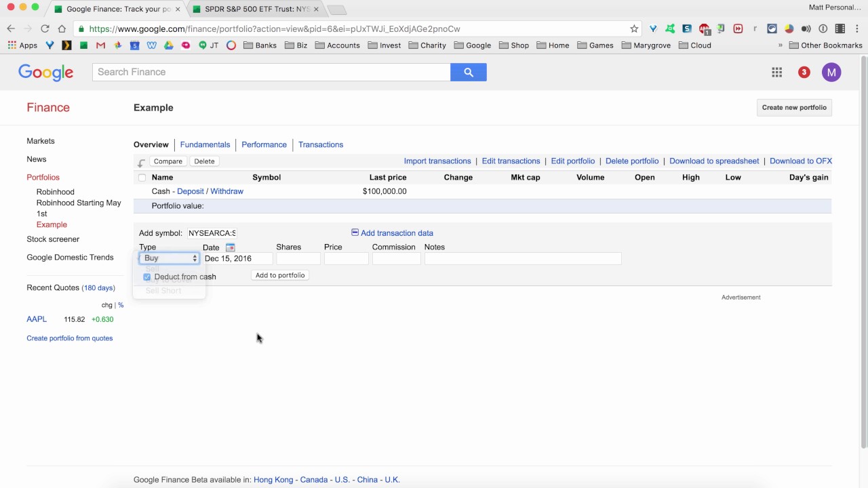
Task: Click the return arrow icon beside Compare
Action: (x=141, y=162)
